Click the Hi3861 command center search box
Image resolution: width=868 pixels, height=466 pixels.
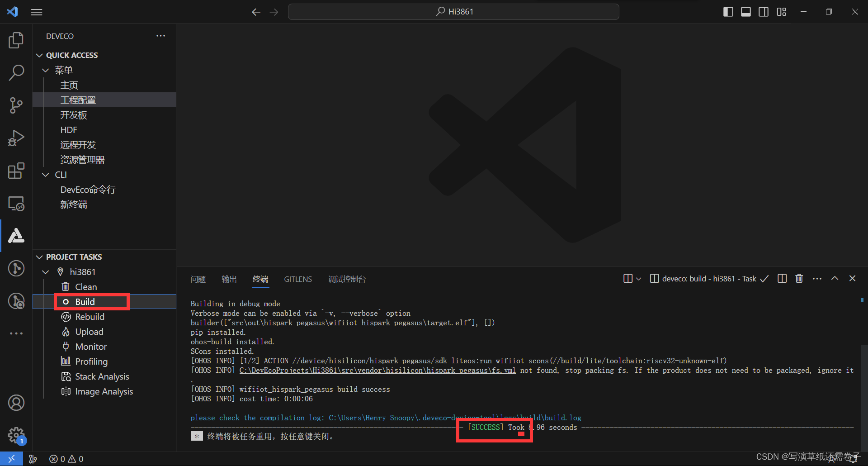[x=453, y=12]
